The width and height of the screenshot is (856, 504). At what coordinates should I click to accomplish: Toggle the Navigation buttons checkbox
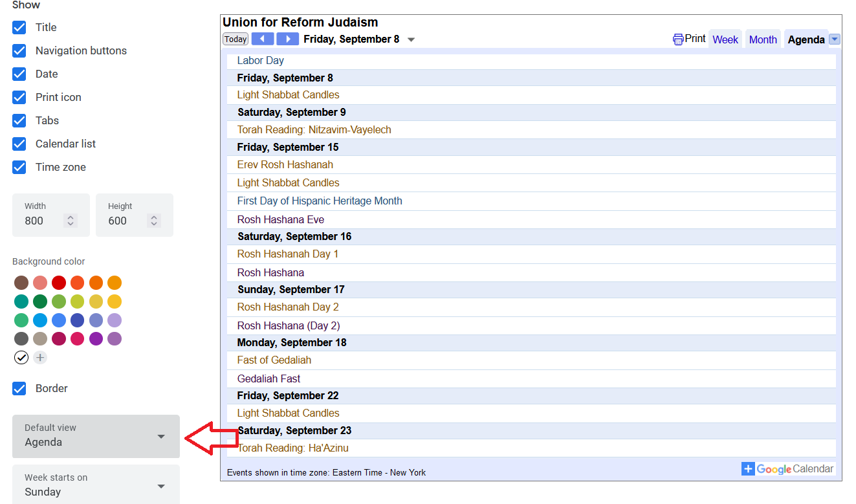pos(19,50)
